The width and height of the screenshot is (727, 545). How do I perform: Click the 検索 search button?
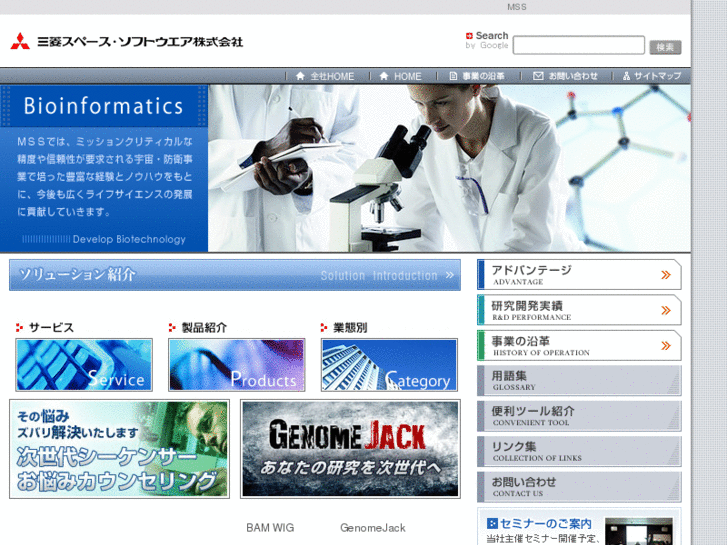(x=665, y=47)
